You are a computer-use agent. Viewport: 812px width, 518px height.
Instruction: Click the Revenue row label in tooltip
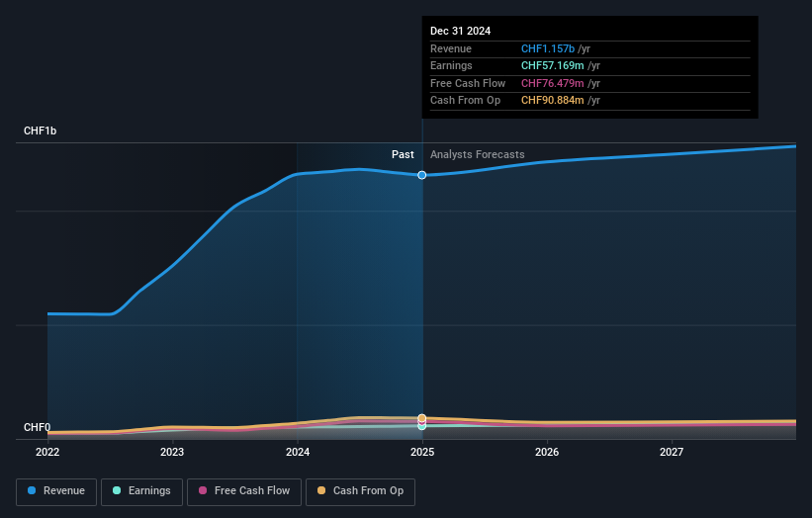(x=451, y=48)
